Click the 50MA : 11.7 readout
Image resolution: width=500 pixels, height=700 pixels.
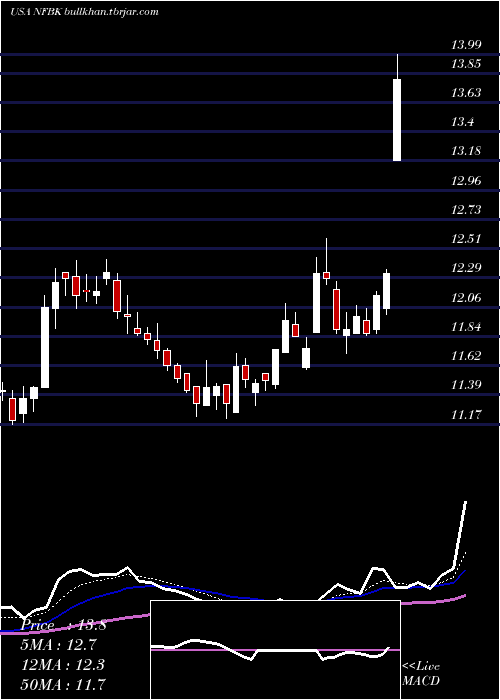[64, 684]
